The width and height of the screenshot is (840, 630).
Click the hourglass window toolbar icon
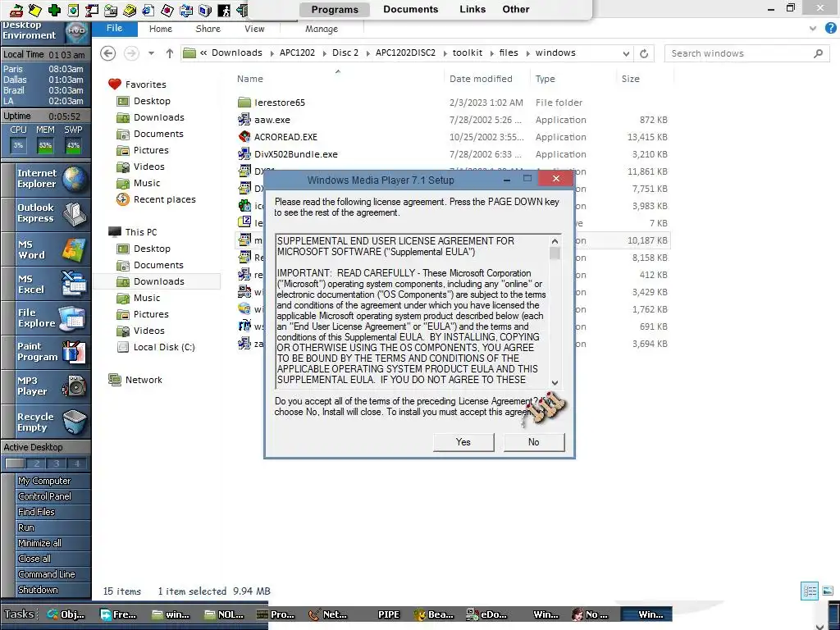point(92,10)
